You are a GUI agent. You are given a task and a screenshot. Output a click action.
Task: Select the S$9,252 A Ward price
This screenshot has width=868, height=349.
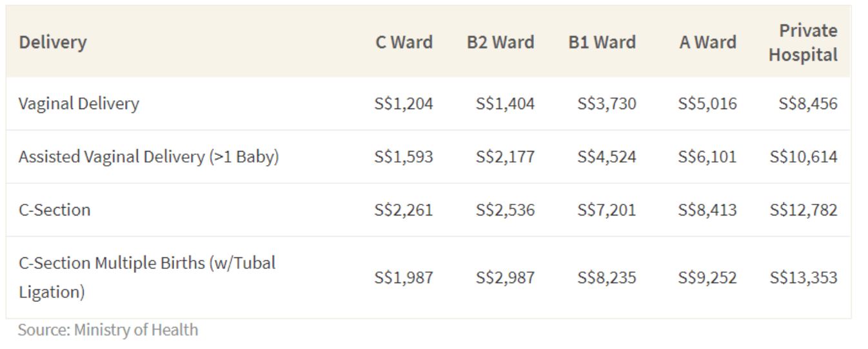click(x=707, y=278)
